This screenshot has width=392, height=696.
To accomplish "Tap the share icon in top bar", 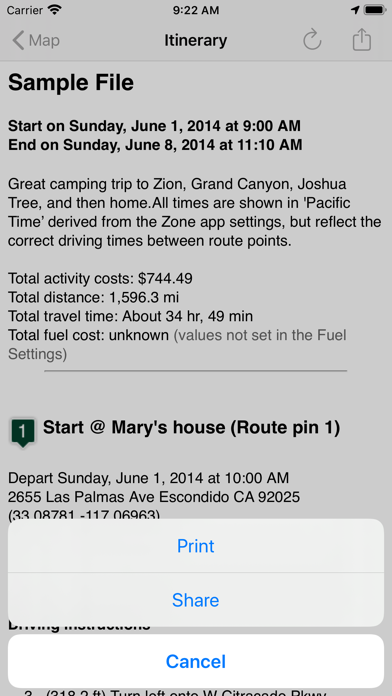I will (x=361, y=40).
